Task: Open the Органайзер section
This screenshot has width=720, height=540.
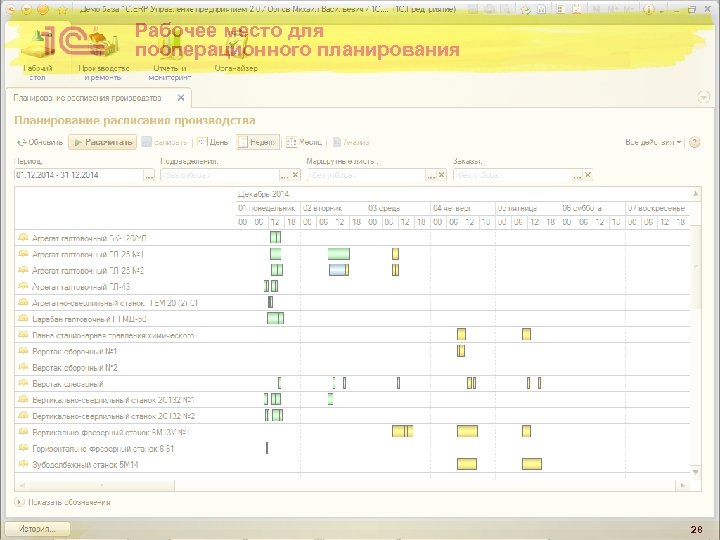Action: pyautogui.click(x=236, y=51)
